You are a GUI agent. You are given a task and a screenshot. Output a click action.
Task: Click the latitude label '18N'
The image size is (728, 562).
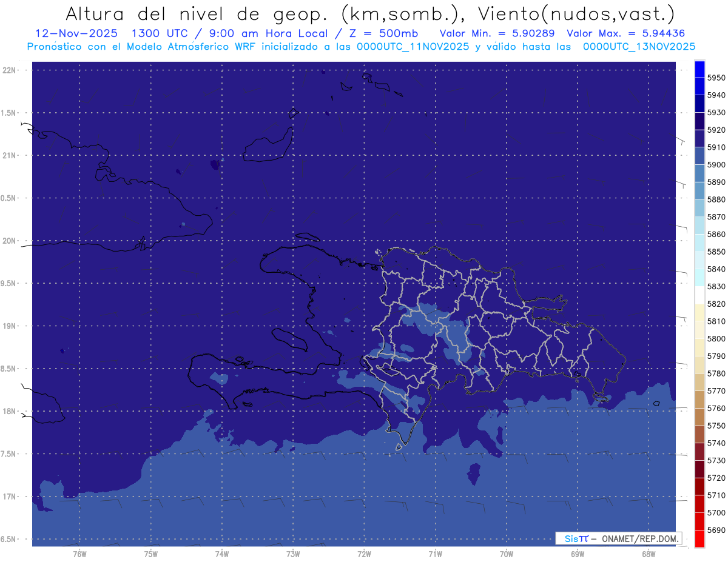tap(9, 412)
